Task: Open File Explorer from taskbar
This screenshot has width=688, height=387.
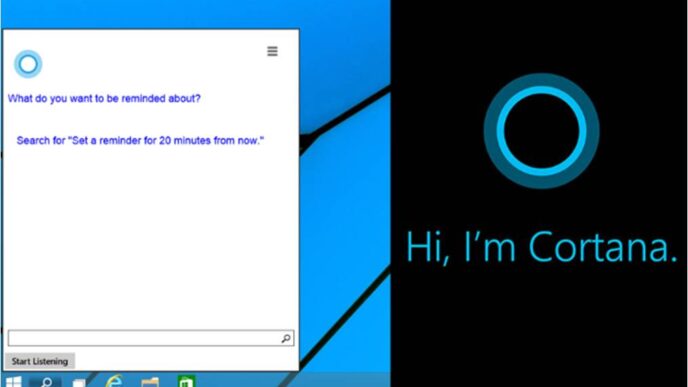Action: 150,382
